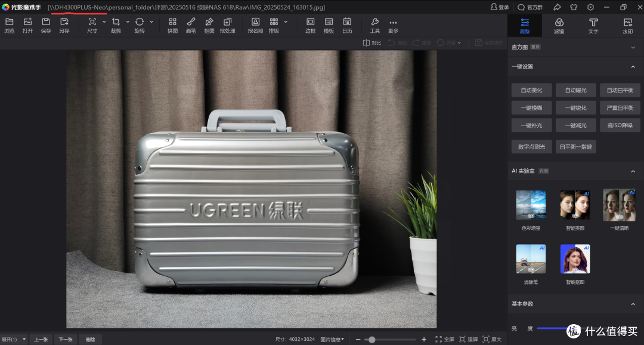644x345 pixels.
Task: Open the 拼图 collage tool
Action: coord(172,26)
